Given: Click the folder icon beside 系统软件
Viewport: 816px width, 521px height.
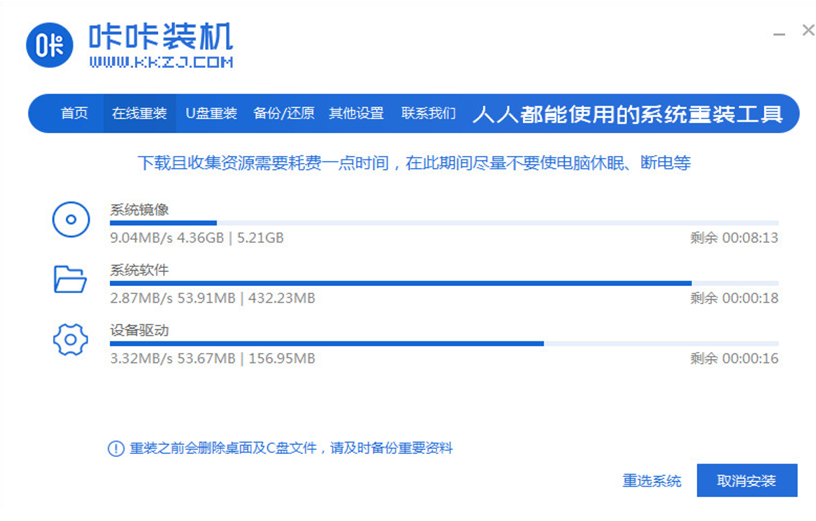Looking at the screenshot, I should coord(70,279).
